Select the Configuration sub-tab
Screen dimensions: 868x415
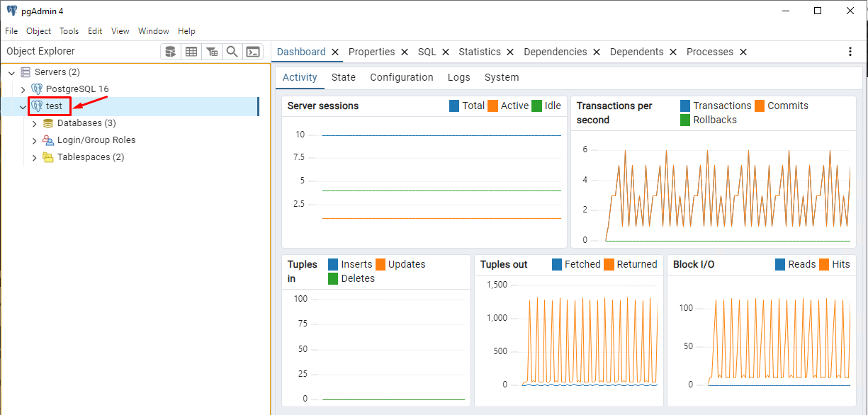point(402,77)
